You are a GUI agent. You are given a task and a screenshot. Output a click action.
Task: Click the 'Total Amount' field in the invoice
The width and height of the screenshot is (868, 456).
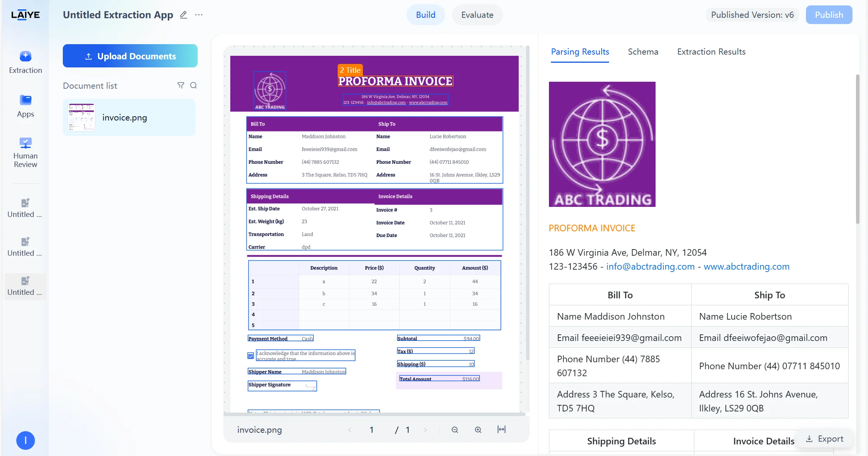(x=439, y=379)
